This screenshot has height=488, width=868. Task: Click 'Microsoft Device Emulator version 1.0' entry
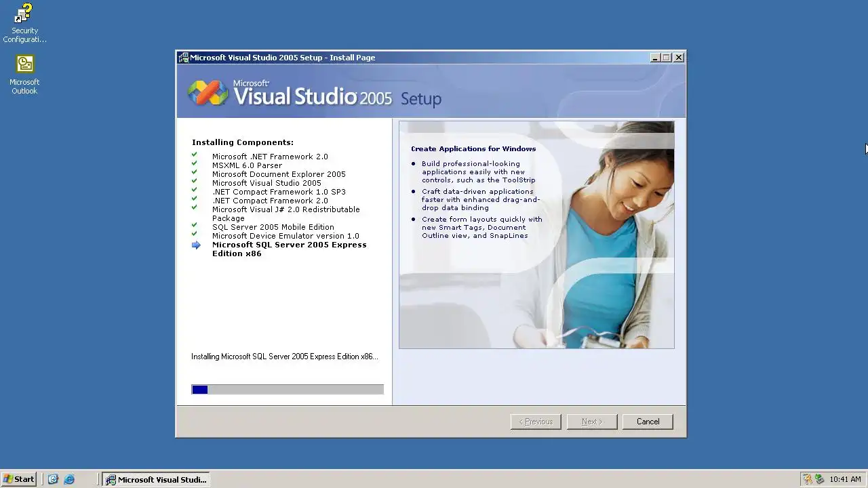(285, 236)
